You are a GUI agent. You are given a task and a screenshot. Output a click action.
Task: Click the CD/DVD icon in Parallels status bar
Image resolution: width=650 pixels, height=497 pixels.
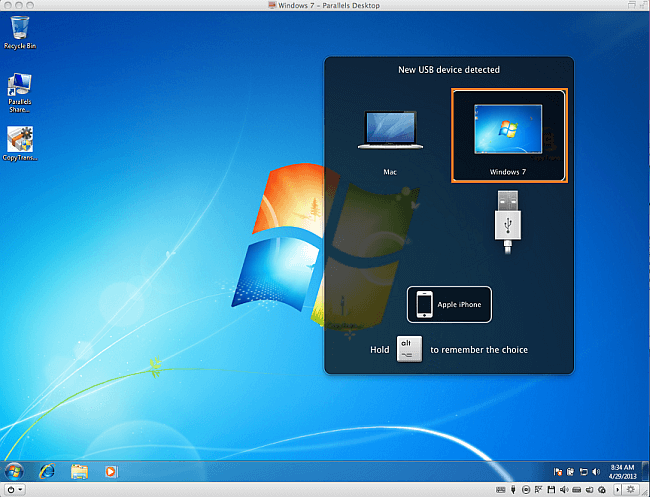pyautogui.click(x=526, y=490)
